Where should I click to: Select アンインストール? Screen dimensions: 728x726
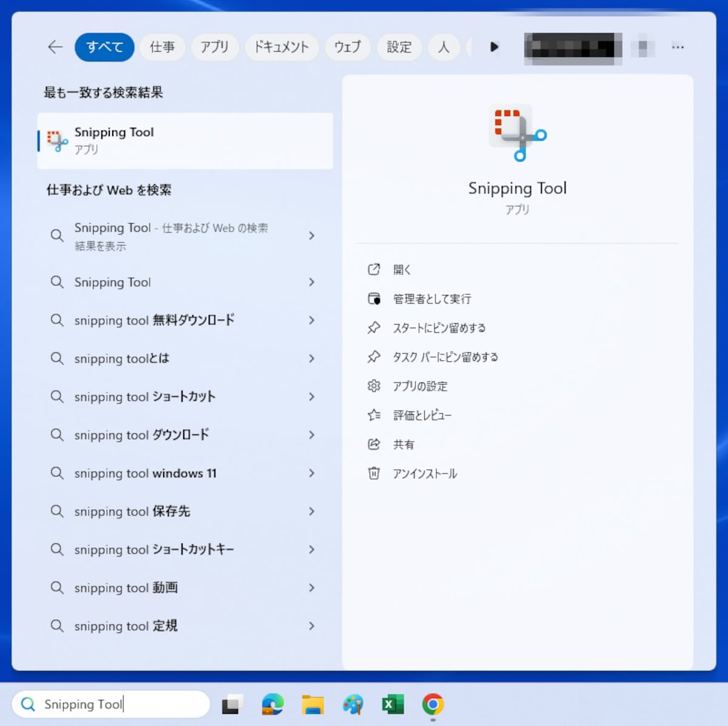425,474
